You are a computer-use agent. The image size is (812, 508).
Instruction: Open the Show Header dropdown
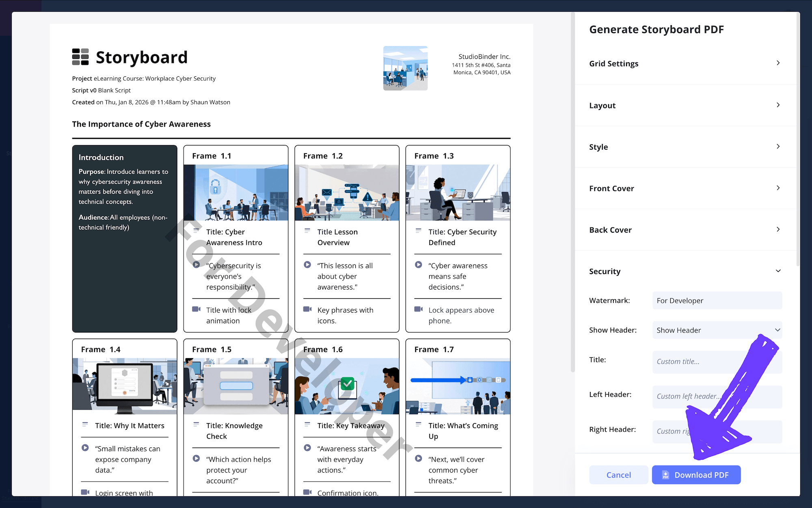pyautogui.click(x=717, y=330)
